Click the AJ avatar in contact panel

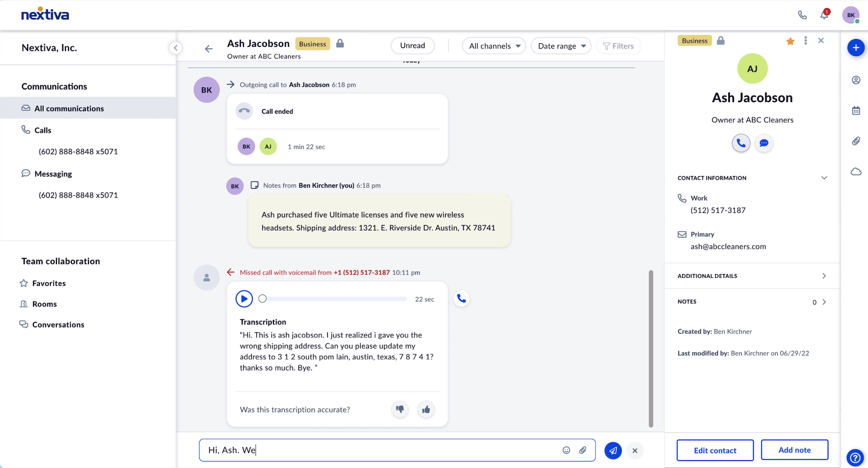pyautogui.click(x=752, y=69)
